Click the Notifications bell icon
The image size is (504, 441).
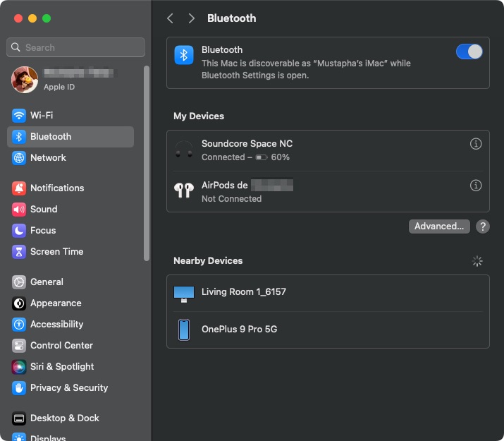coord(19,188)
